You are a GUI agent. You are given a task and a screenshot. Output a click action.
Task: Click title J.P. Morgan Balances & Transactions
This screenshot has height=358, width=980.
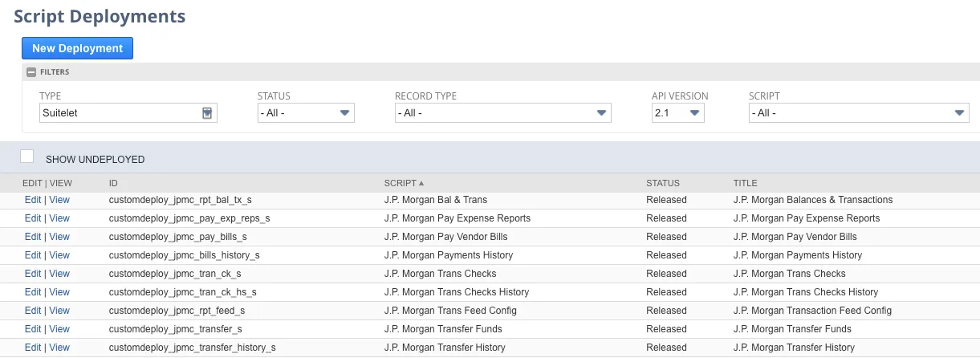click(813, 200)
